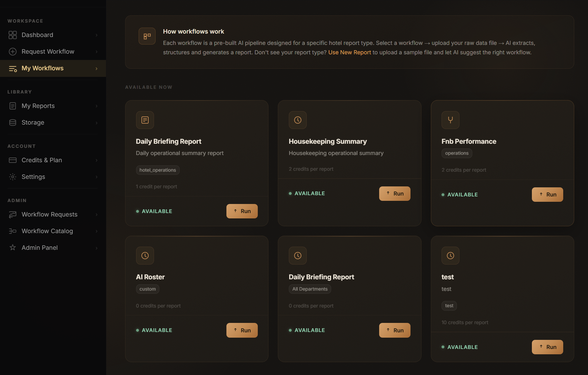Open the Storage database icon
The height and width of the screenshot is (375, 588).
coord(13,122)
